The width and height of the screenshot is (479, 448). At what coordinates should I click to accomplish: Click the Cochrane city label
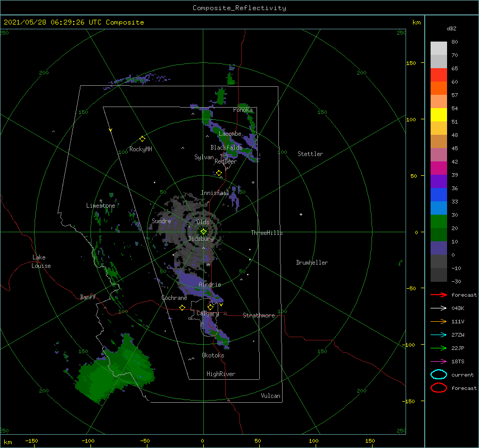click(174, 298)
